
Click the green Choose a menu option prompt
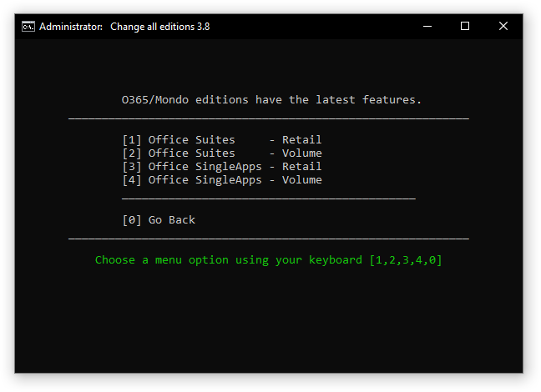[x=229, y=260]
